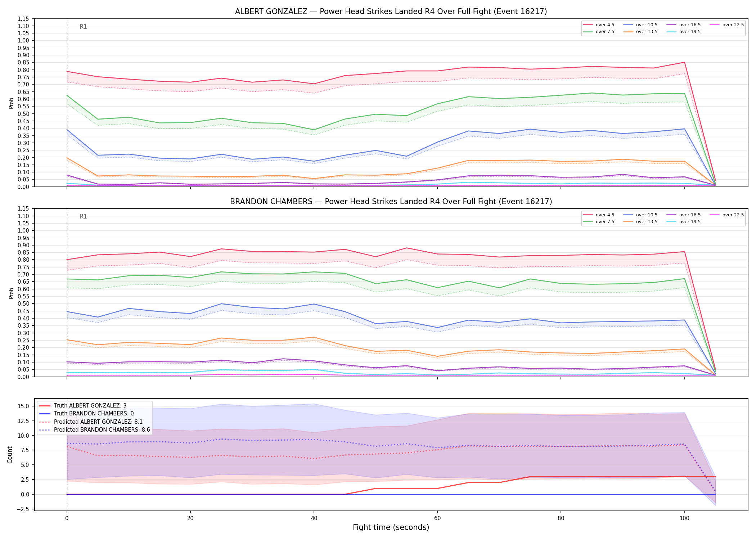The height and width of the screenshot is (540, 756).
Task: Click the −2.5 tick on the count axis
Action: [x=23, y=509]
